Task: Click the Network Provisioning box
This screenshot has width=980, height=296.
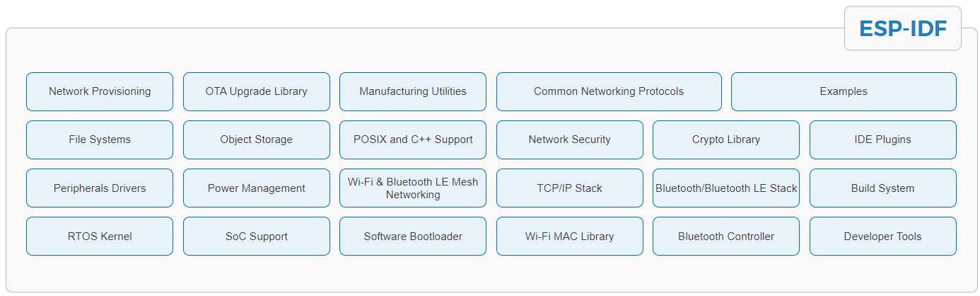Action: (x=100, y=91)
